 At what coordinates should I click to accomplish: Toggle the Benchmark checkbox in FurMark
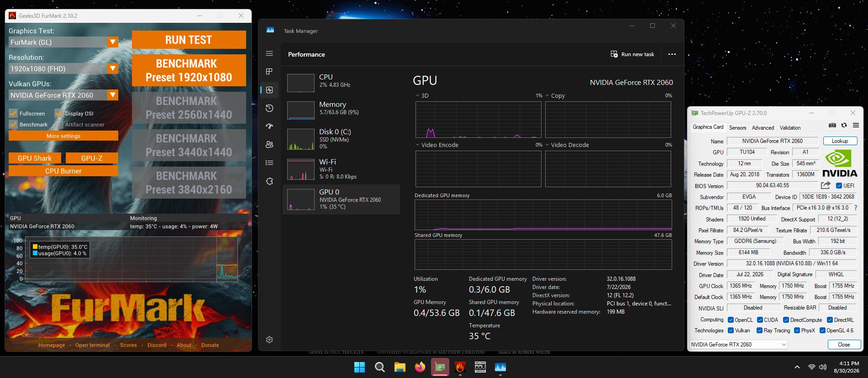tap(13, 124)
